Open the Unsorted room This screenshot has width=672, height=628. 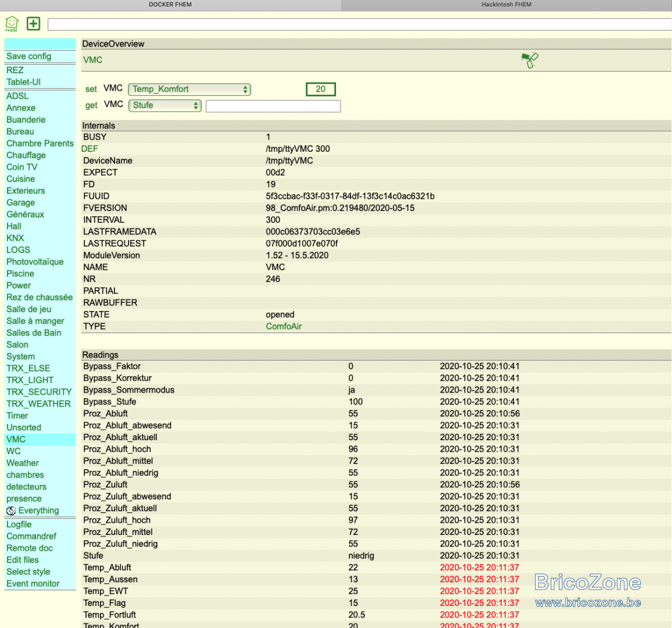click(24, 427)
